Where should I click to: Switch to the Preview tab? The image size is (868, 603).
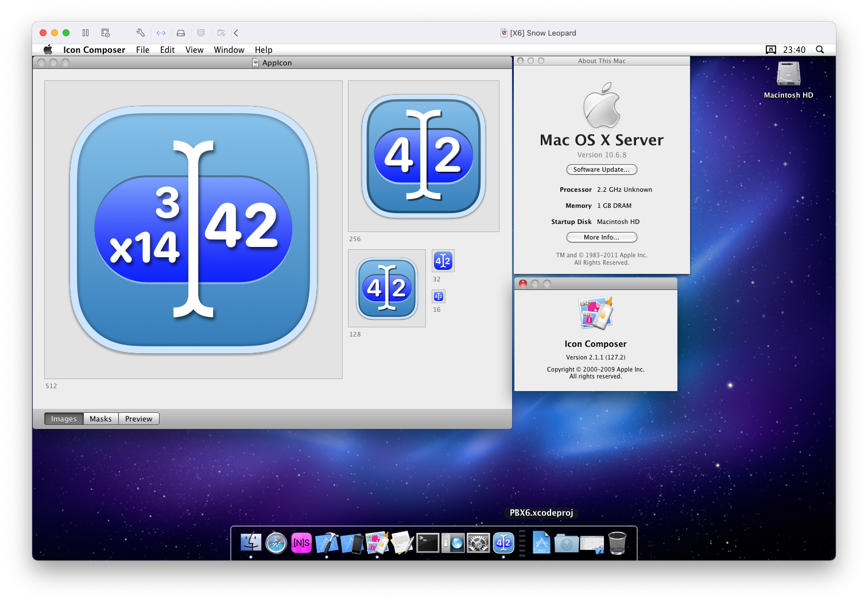(138, 419)
